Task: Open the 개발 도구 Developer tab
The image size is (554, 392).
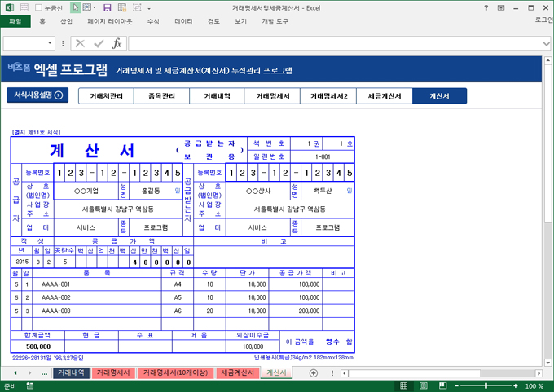Action: [275, 21]
